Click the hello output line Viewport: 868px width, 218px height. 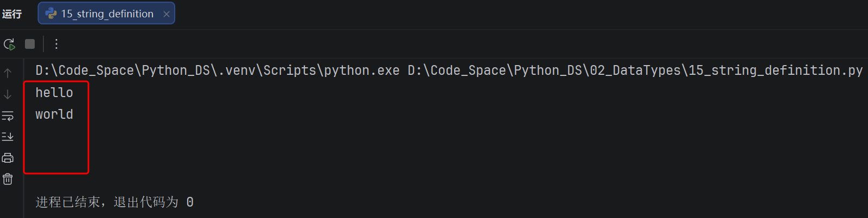tap(54, 93)
